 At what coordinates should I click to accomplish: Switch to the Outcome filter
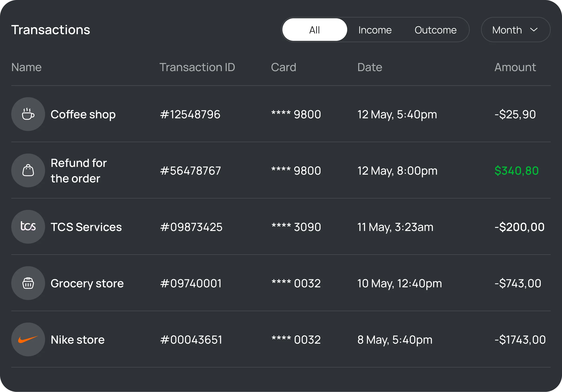pyautogui.click(x=435, y=30)
